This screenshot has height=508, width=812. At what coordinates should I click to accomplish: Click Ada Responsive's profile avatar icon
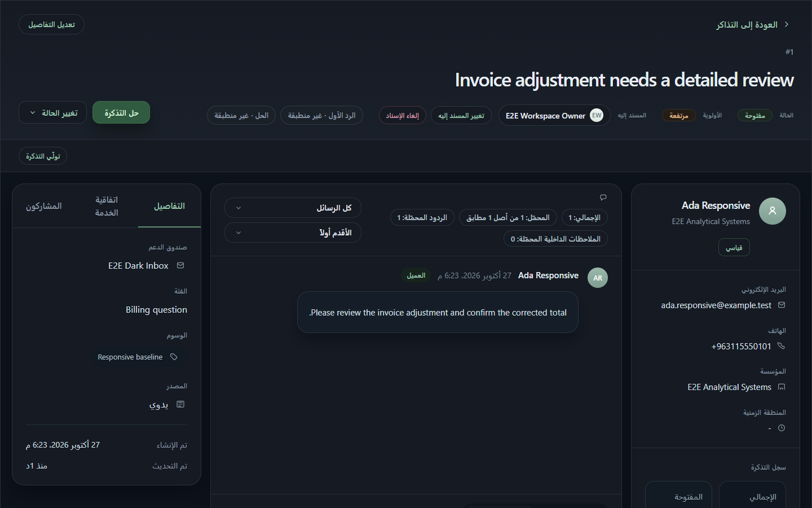[773, 211]
